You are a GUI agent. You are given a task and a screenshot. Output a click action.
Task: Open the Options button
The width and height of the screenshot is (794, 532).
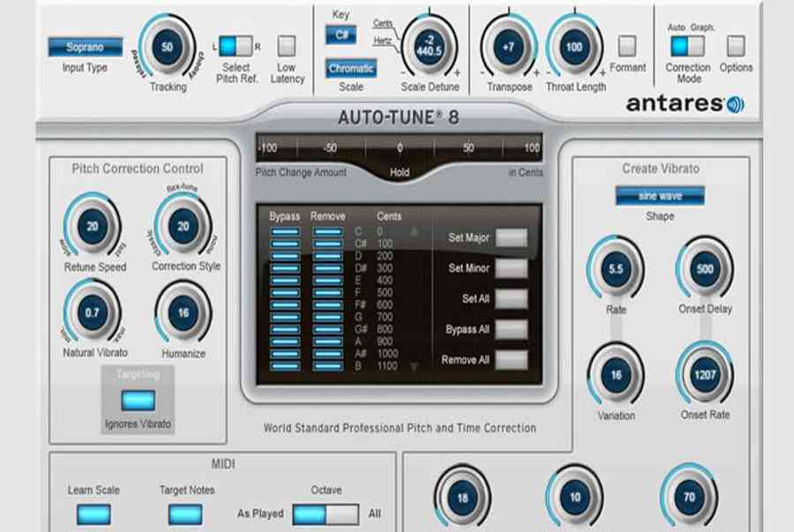(x=736, y=46)
